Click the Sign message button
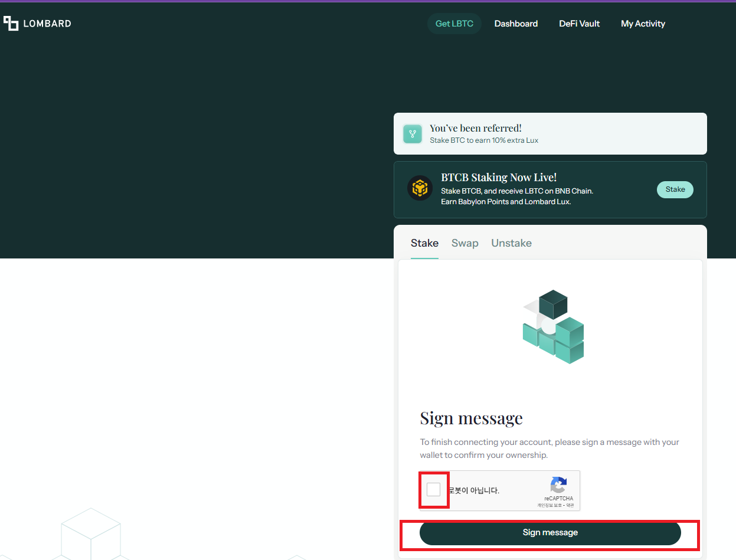736x560 pixels. (x=550, y=533)
